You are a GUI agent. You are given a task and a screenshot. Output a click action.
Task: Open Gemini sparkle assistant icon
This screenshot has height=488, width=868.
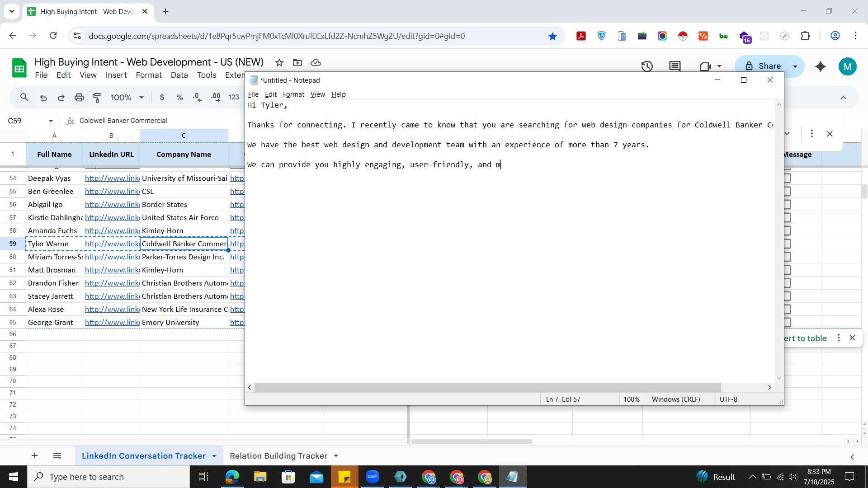pyautogui.click(x=821, y=66)
